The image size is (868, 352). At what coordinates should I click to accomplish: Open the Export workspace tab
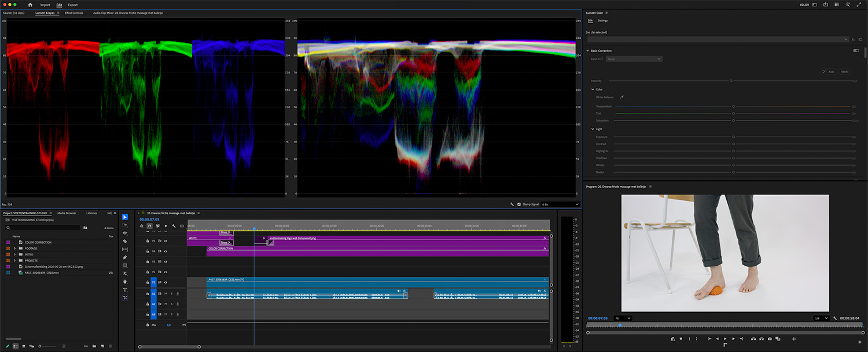click(72, 5)
